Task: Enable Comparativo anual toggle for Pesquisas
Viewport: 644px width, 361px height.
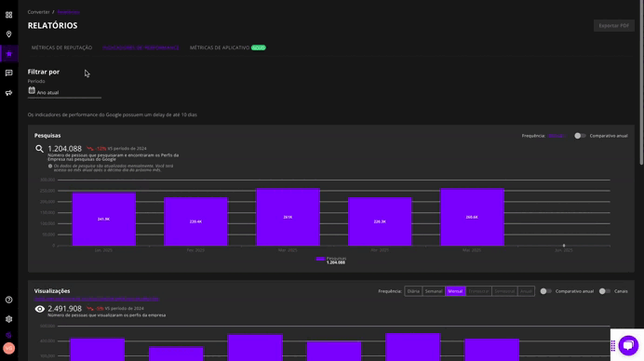Action: [580, 136]
